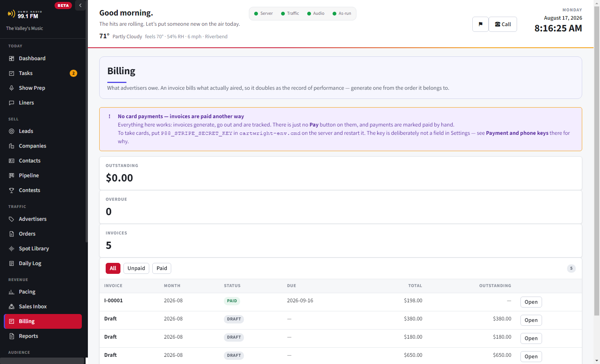Click the Pacing bar chart icon
Image resolution: width=600 pixels, height=364 pixels.
[11, 292]
